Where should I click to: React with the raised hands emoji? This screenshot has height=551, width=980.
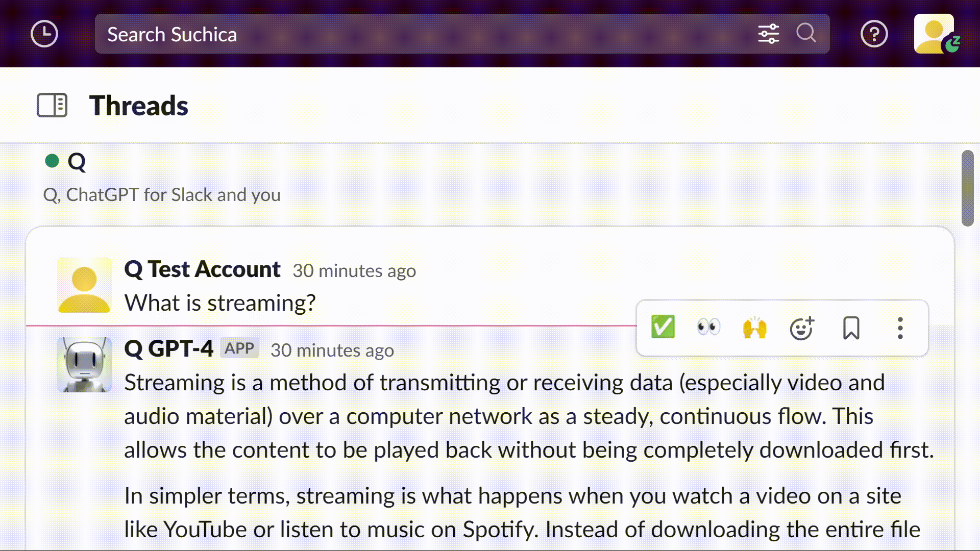click(x=754, y=328)
